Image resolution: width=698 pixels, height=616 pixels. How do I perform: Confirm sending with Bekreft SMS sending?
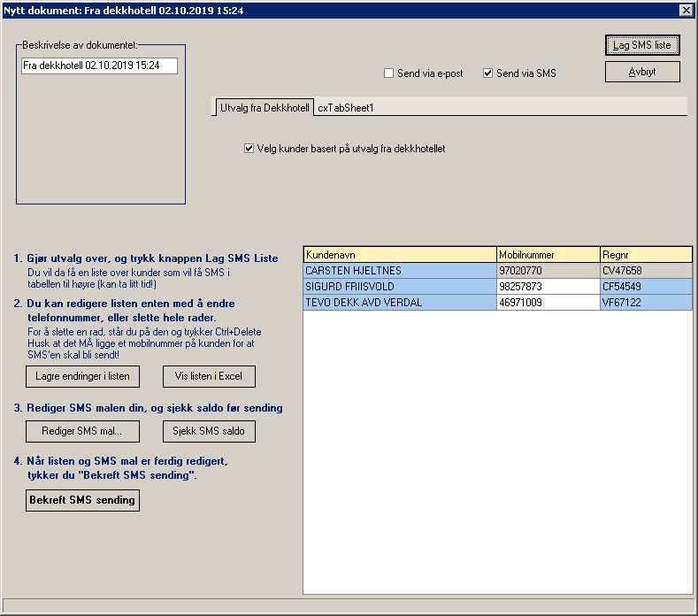(82, 500)
